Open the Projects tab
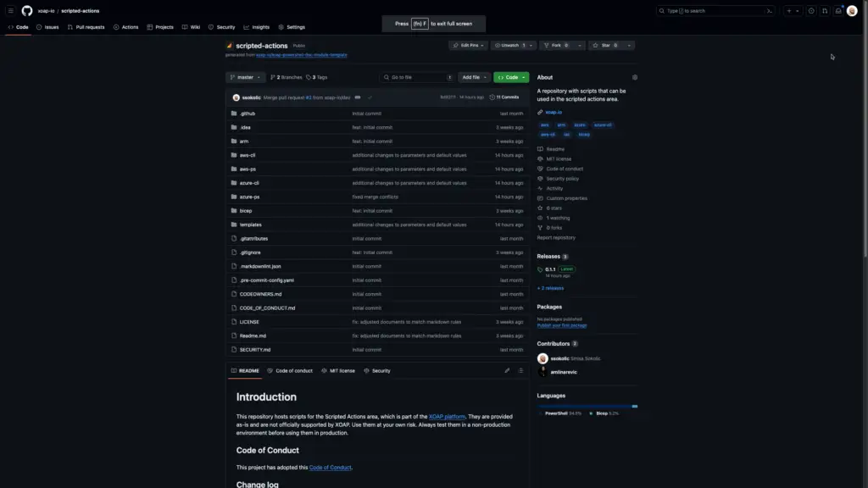Image resolution: width=868 pixels, height=488 pixels. tap(160, 26)
